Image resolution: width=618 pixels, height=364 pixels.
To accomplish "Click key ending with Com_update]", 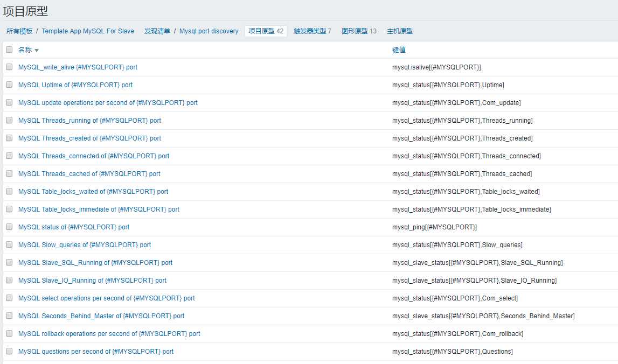I will coord(456,103).
